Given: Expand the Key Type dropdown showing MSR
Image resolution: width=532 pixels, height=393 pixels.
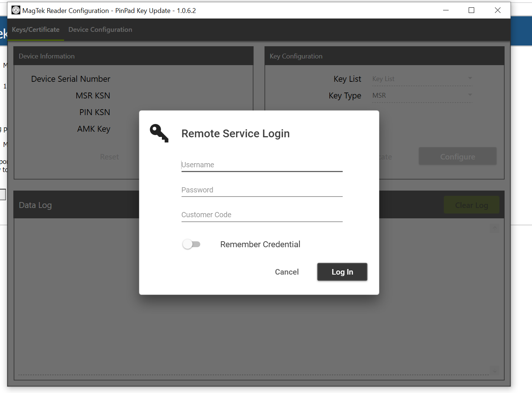Looking at the screenshot, I should 422,95.
